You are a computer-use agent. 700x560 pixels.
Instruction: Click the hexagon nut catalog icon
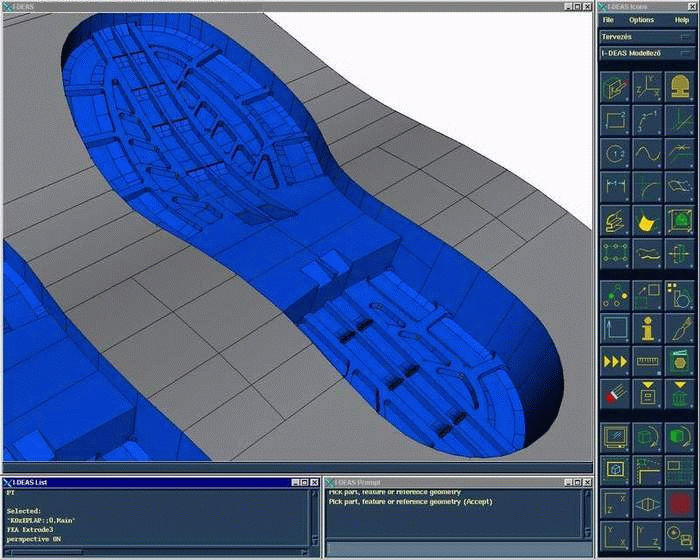(679, 362)
